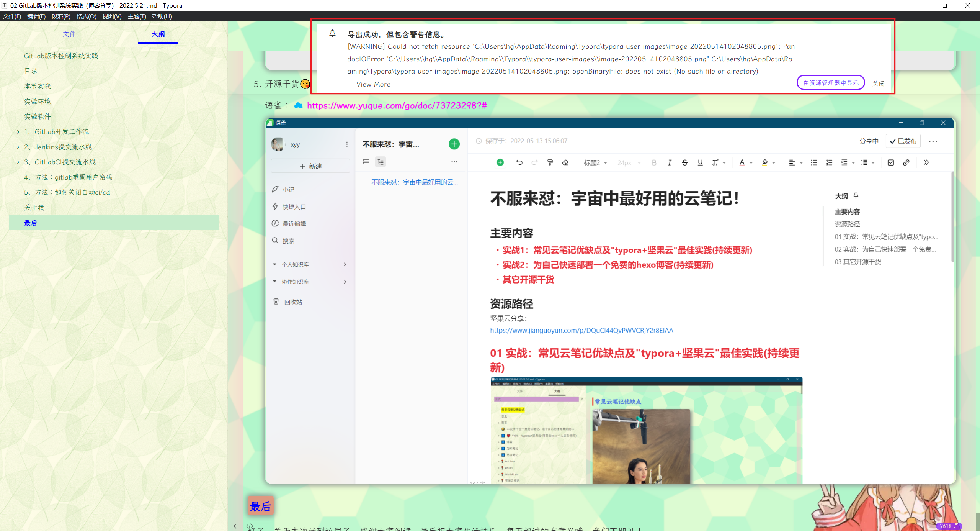Click 'View More' in export warning
The height and width of the screenshot is (531, 980).
point(373,84)
